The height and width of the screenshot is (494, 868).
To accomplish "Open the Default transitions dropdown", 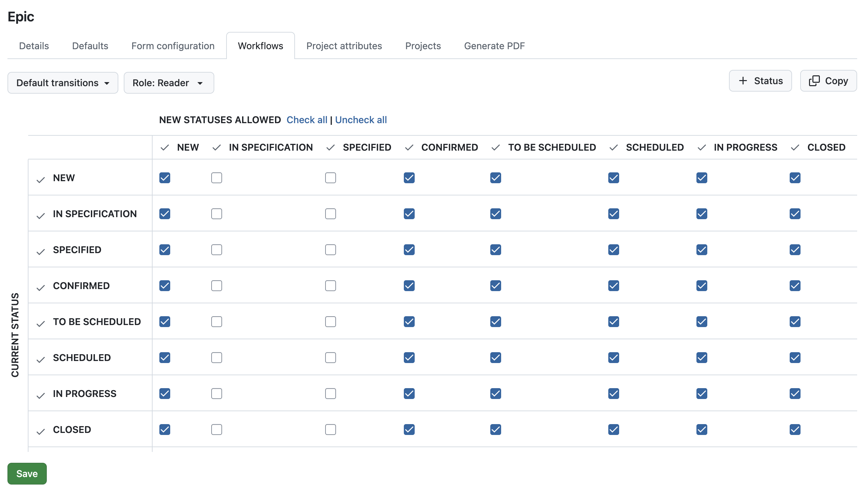I will tap(63, 83).
